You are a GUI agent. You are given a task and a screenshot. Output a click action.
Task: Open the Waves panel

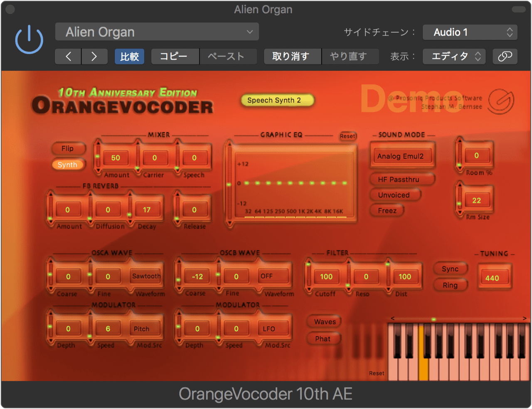click(x=324, y=321)
